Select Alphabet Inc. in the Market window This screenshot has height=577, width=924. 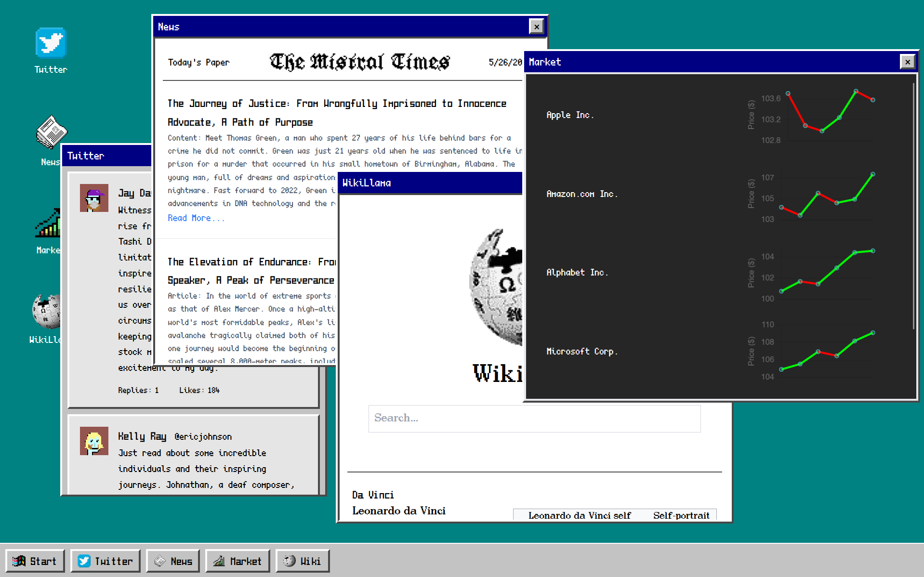point(577,273)
